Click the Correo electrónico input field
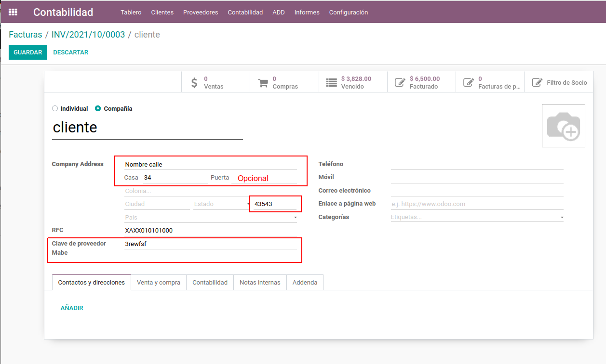Image resolution: width=606 pixels, height=364 pixels. click(477, 191)
